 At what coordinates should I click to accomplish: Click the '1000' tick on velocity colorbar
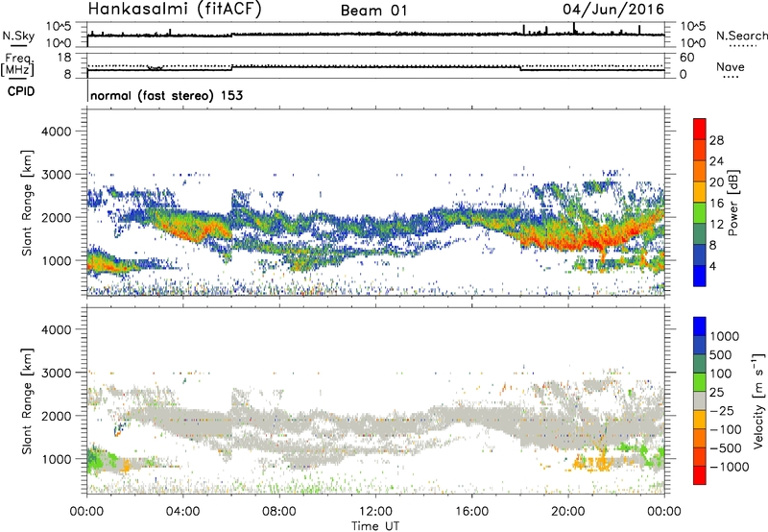tap(725, 336)
